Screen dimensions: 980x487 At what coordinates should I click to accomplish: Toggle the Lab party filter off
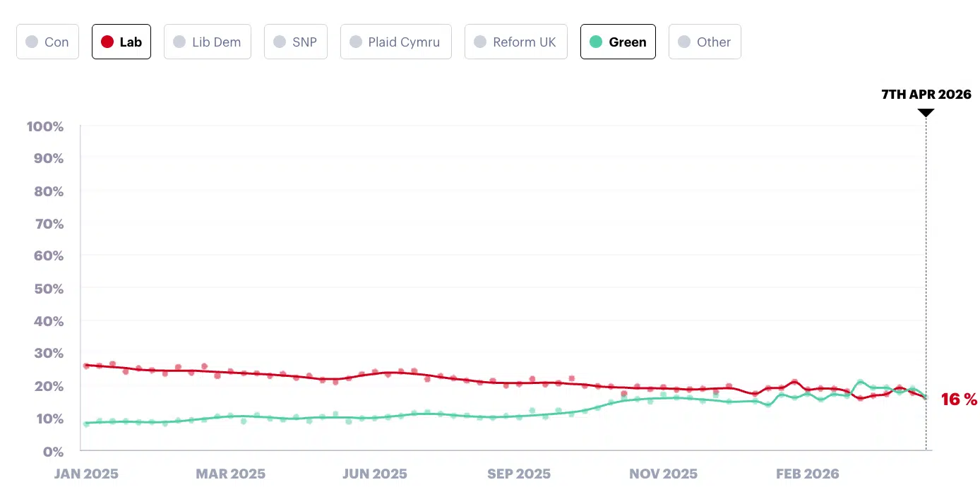(121, 42)
